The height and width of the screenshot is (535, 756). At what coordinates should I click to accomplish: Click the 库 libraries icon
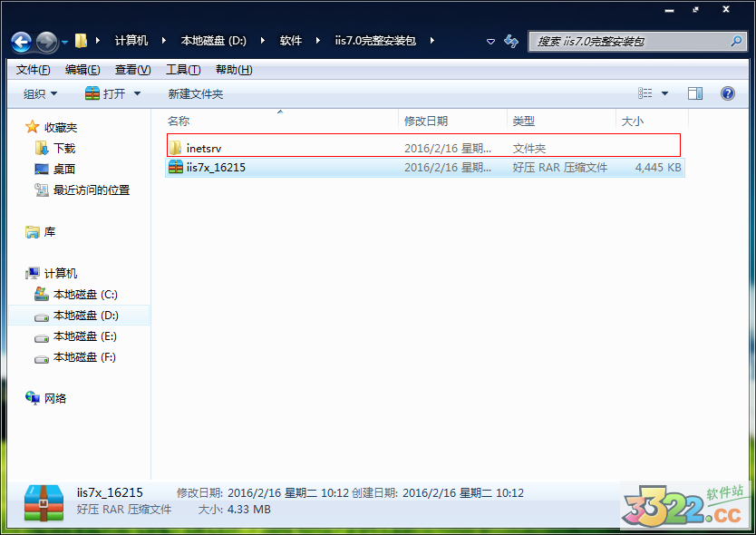[x=33, y=232]
